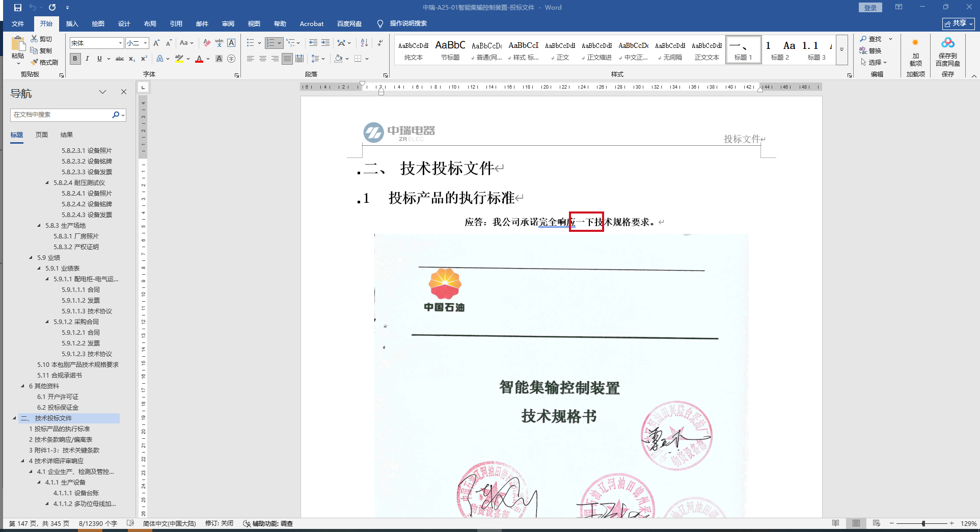Open the font size box showing 小二

point(137,43)
